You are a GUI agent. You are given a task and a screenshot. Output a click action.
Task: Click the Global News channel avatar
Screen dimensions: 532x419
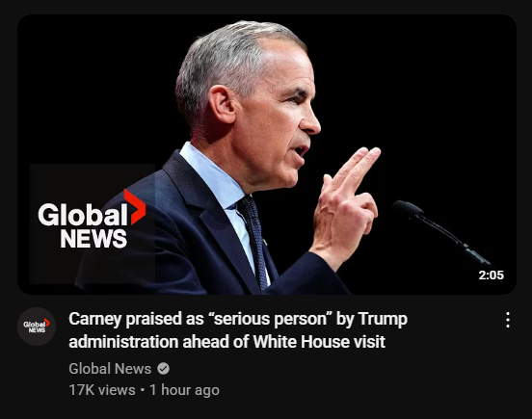coord(37,327)
